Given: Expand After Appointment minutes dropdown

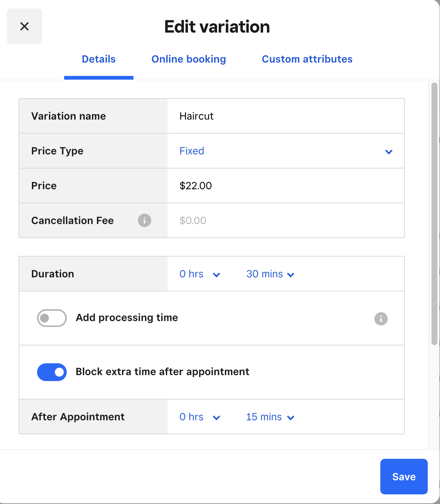Looking at the screenshot, I should (270, 417).
